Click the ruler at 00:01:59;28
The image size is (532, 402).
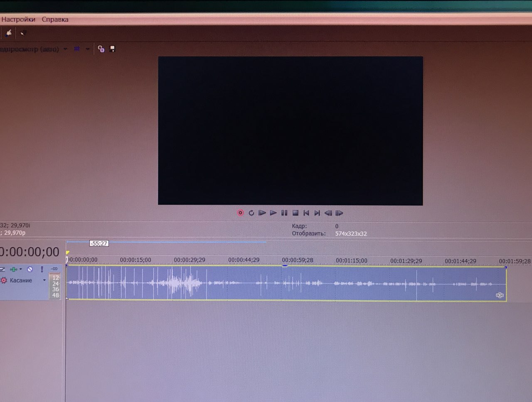pos(515,261)
